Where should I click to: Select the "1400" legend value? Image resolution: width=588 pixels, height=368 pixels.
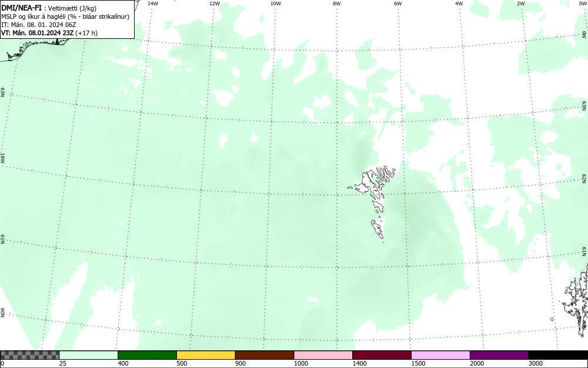click(360, 363)
